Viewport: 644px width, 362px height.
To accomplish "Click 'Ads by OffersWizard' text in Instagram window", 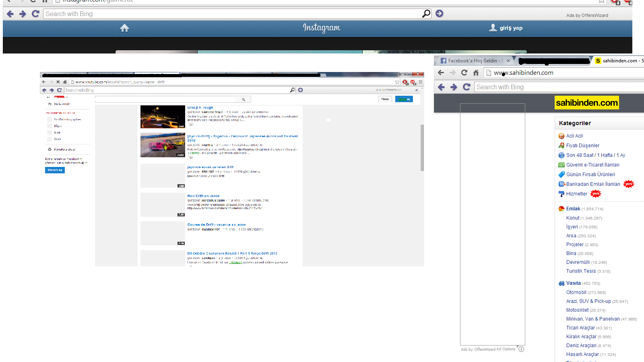I will [x=587, y=15].
